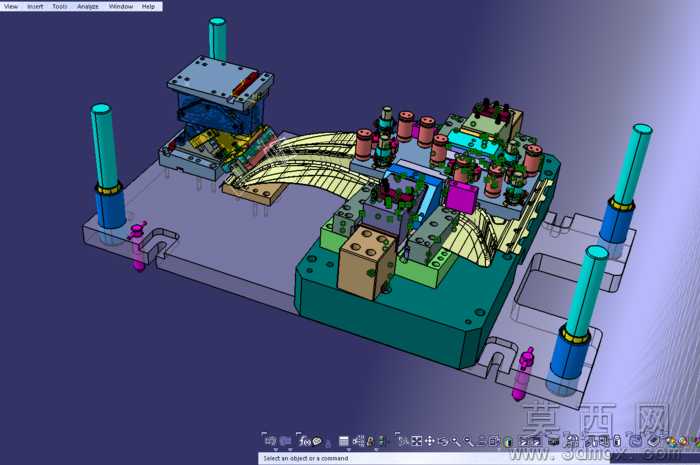Click the Create Multi-View icon
This screenshot has width=700, height=465.
[x=494, y=441]
